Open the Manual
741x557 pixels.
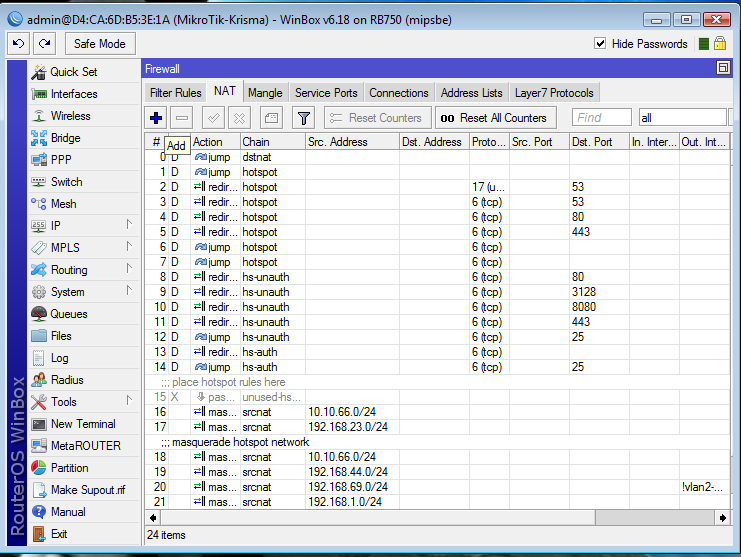pos(84,512)
